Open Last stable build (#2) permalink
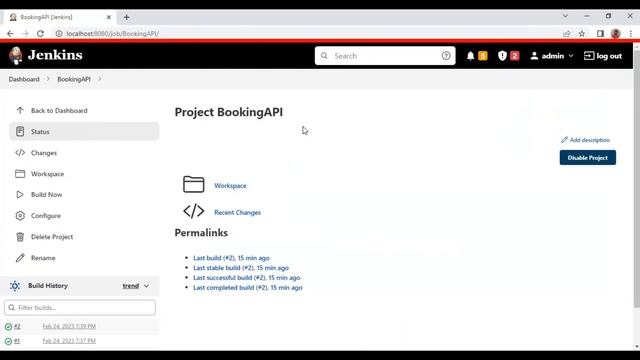This screenshot has height=360, width=640. click(241, 268)
